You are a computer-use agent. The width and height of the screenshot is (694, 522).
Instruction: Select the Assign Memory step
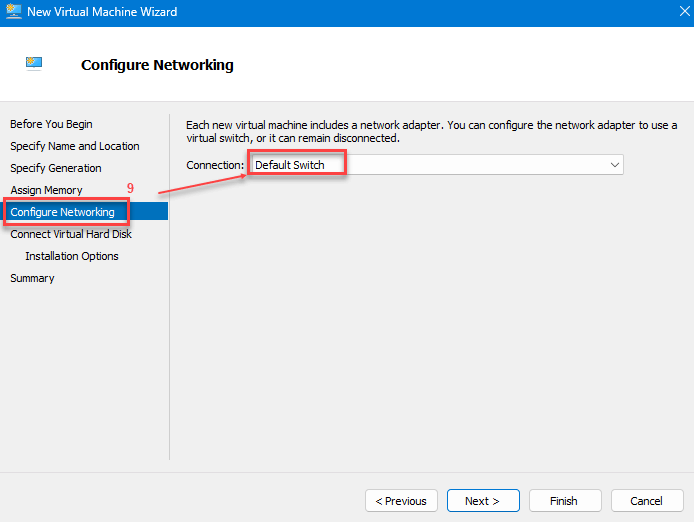pyautogui.click(x=46, y=190)
